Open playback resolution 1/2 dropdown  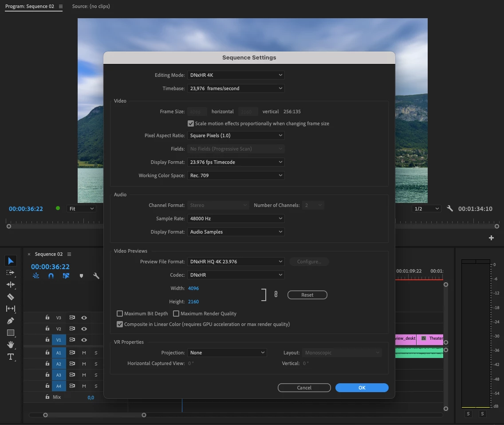click(426, 208)
